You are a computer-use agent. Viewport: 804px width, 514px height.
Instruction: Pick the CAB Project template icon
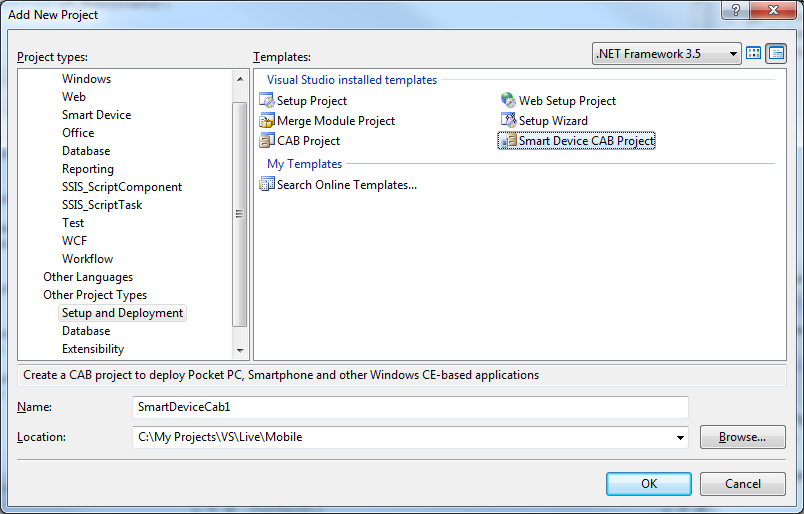pyautogui.click(x=267, y=141)
